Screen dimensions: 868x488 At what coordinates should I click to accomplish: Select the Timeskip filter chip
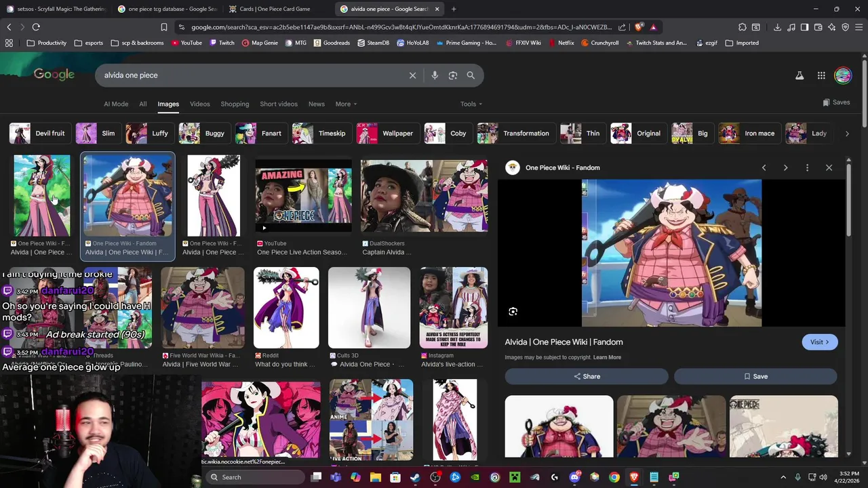(321, 134)
